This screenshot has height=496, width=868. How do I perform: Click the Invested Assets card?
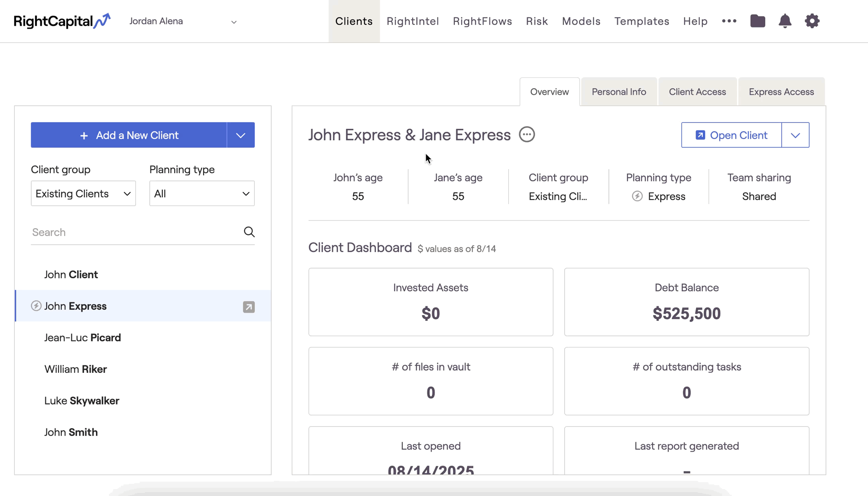click(431, 302)
